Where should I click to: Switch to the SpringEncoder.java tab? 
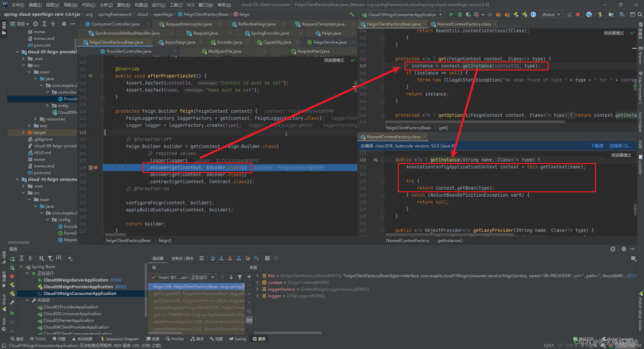[270, 33]
